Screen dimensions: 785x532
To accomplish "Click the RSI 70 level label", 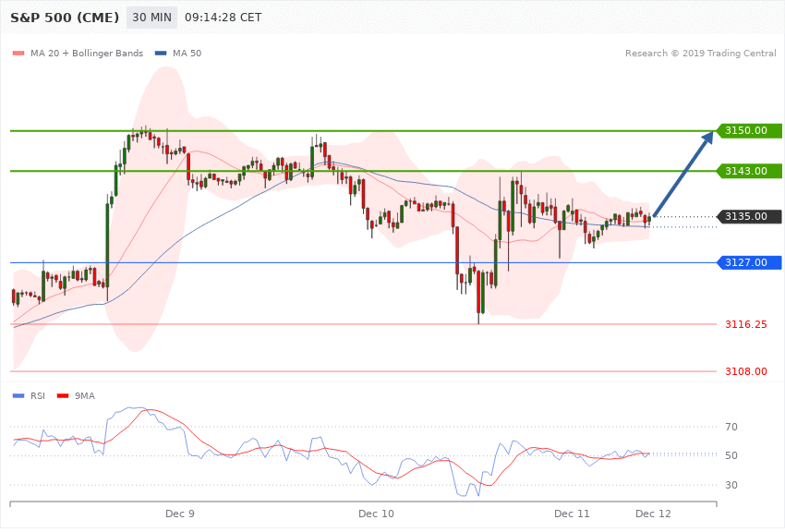I will [731, 427].
